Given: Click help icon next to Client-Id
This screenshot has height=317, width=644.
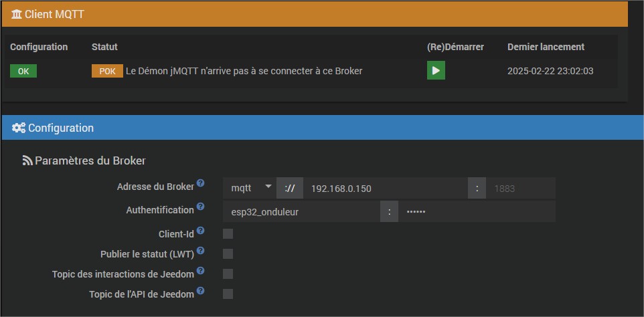Looking at the screenshot, I should click(200, 231).
